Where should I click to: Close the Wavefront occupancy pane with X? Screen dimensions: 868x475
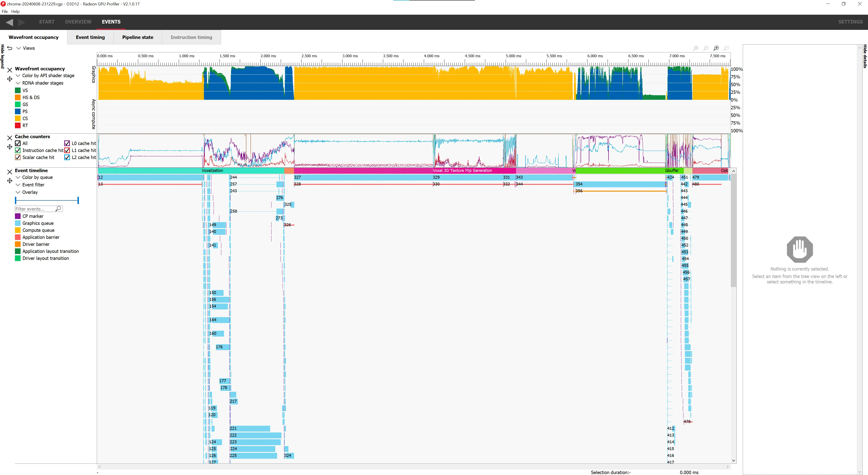coord(9,70)
